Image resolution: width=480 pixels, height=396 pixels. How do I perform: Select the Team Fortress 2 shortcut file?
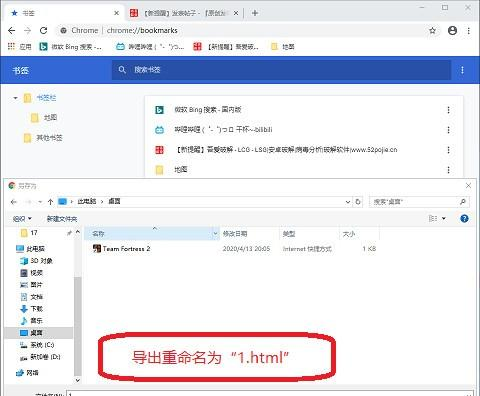coord(122,249)
